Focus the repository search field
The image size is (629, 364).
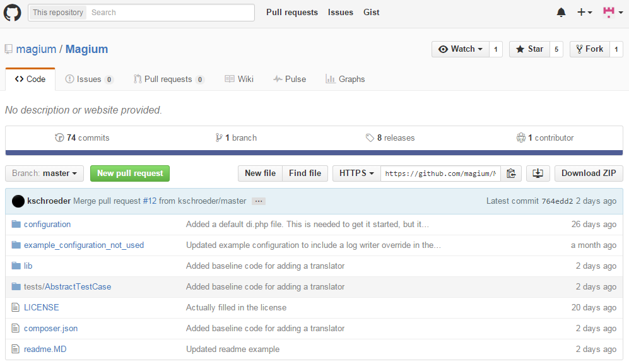tap(170, 13)
